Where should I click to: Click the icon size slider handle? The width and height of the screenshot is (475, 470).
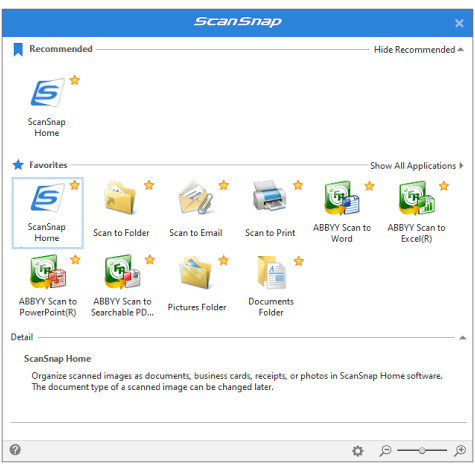point(422,451)
